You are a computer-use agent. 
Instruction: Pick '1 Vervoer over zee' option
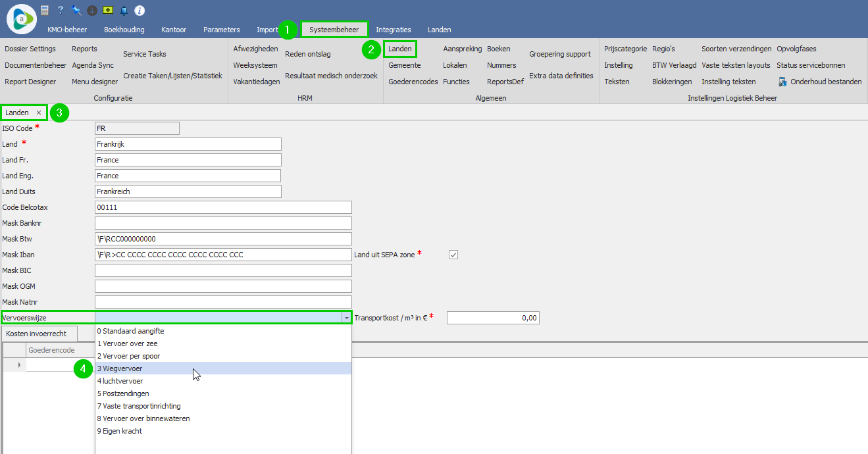[x=127, y=343]
